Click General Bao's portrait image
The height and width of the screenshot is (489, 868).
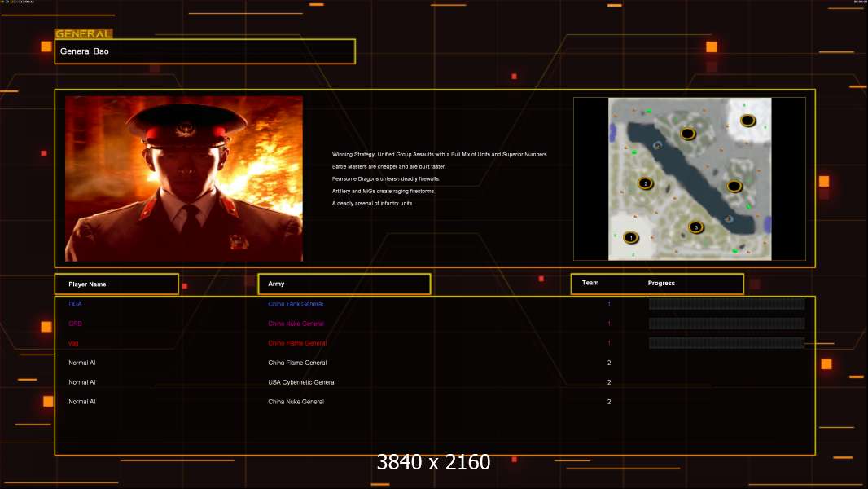point(184,178)
